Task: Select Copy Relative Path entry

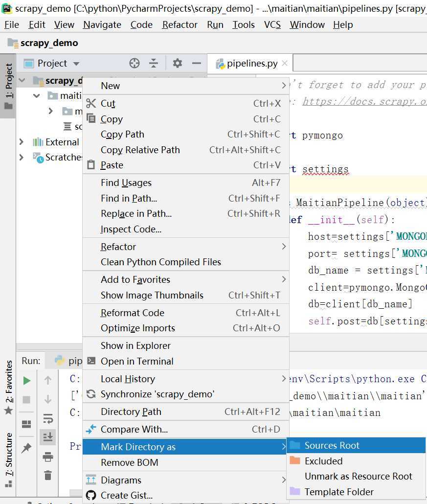Action: pos(186,150)
